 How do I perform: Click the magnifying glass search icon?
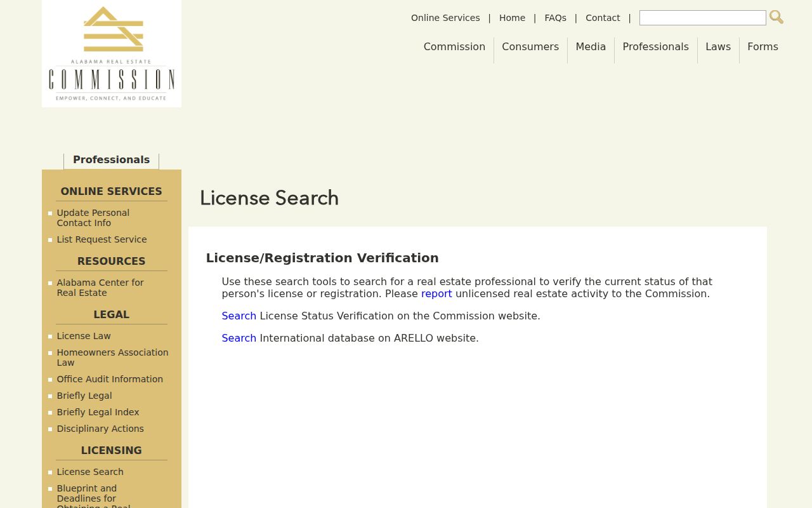point(776,17)
